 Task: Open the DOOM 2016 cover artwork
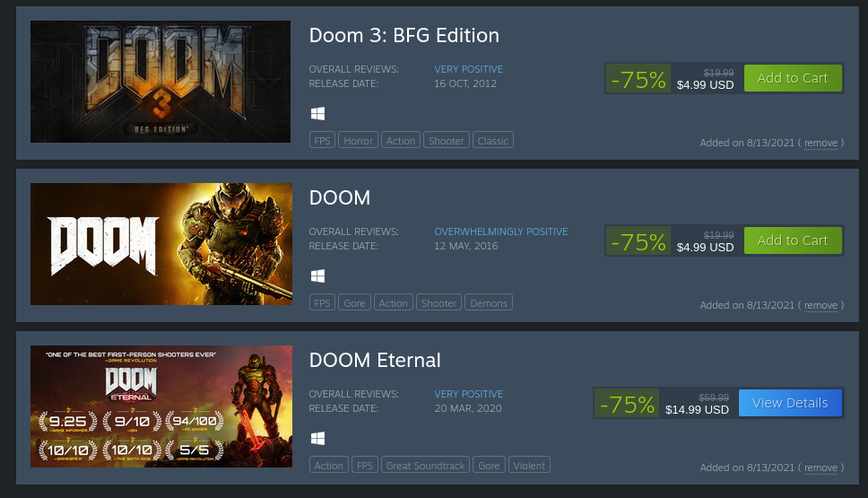click(161, 244)
